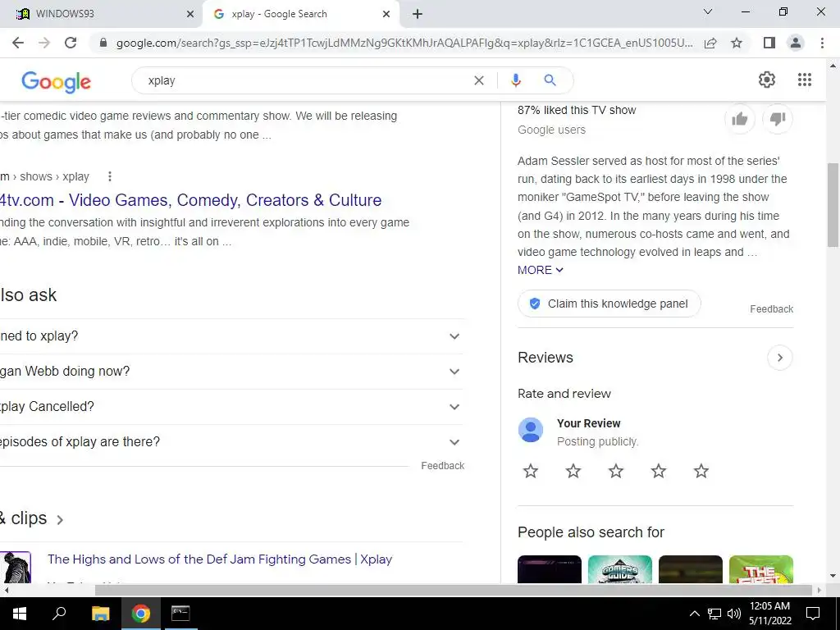Click the browser forward arrow

tap(44, 43)
